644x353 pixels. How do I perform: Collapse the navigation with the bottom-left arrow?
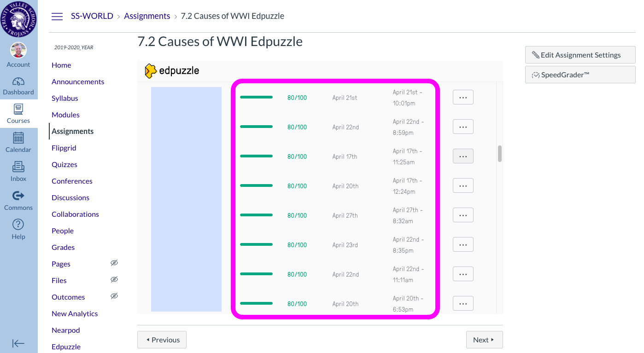18,343
